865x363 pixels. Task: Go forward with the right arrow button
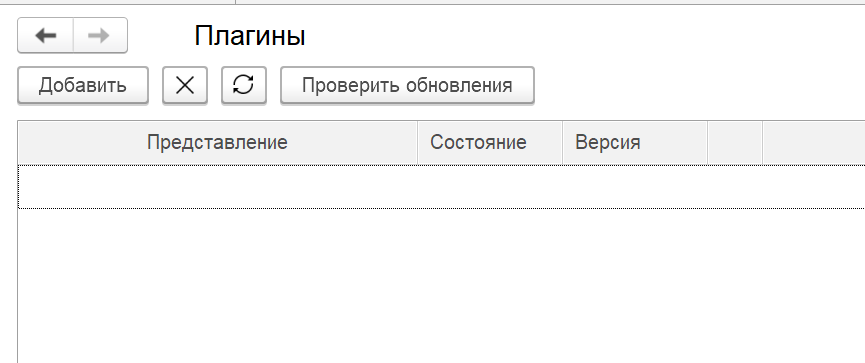click(100, 35)
